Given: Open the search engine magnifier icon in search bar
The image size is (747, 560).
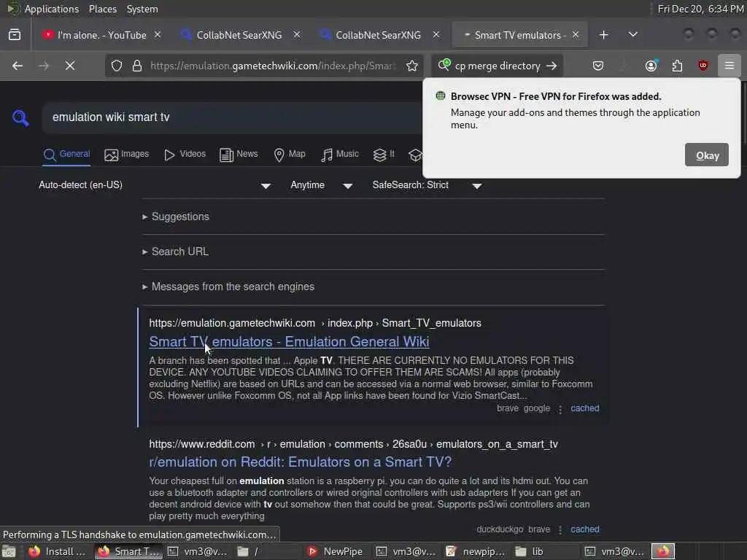Looking at the screenshot, I should click(444, 65).
